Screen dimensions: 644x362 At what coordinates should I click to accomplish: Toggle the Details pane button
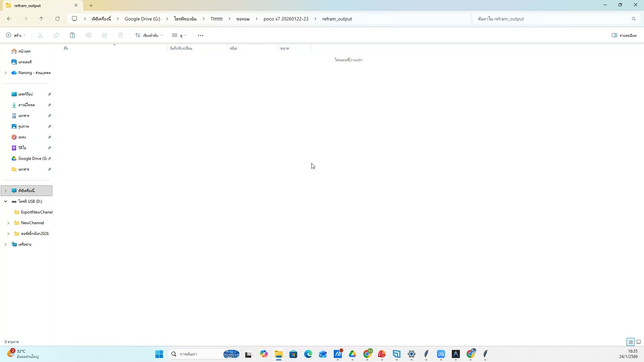[x=624, y=35]
